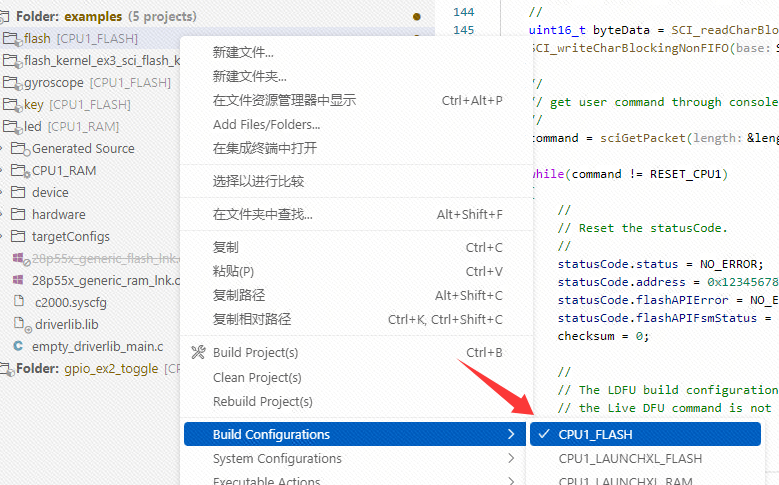779x485 pixels.
Task: Expand the Generated Source tree node
Action: coord(2,149)
